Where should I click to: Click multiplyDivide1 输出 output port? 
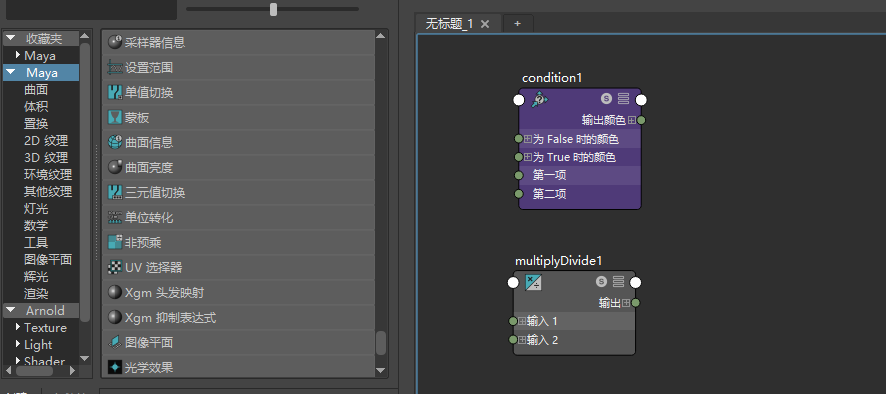click(x=636, y=303)
